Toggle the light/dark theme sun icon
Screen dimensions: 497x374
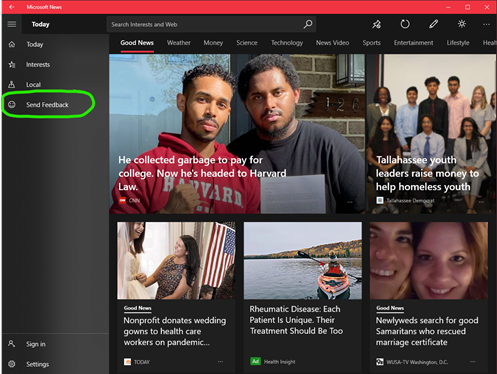click(462, 24)
